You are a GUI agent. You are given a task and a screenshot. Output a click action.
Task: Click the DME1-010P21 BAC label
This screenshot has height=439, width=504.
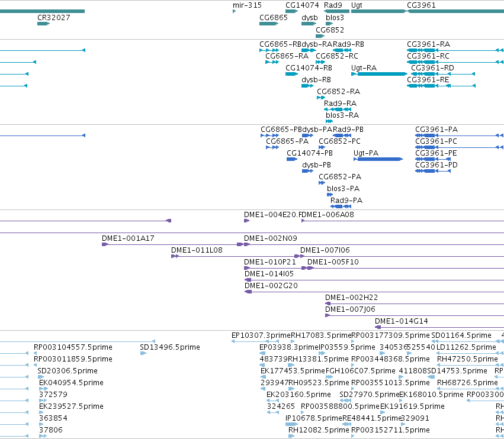point(270,262)
